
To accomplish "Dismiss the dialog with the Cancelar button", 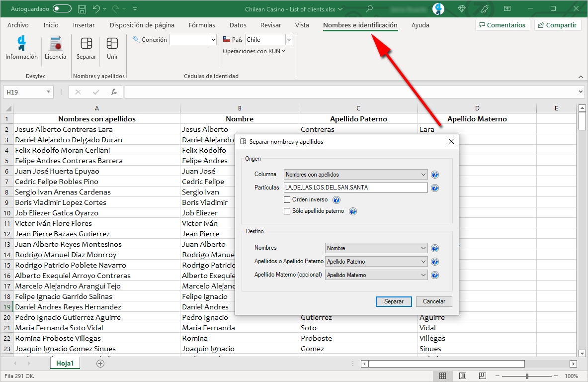I will point(433,301).
